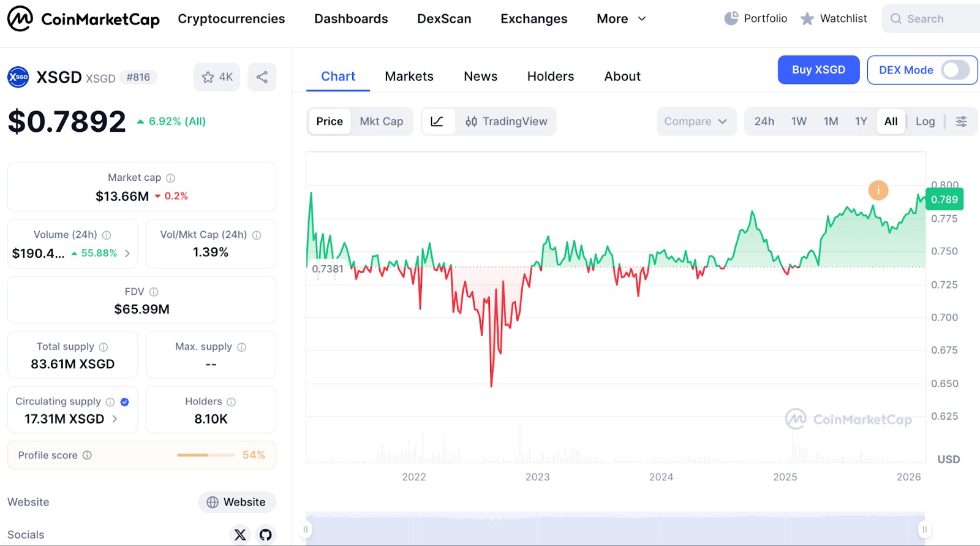The height and width of the screenshot is (546, 980).
Task: Click the 8.10K holders value
Action: coord(211,419)
